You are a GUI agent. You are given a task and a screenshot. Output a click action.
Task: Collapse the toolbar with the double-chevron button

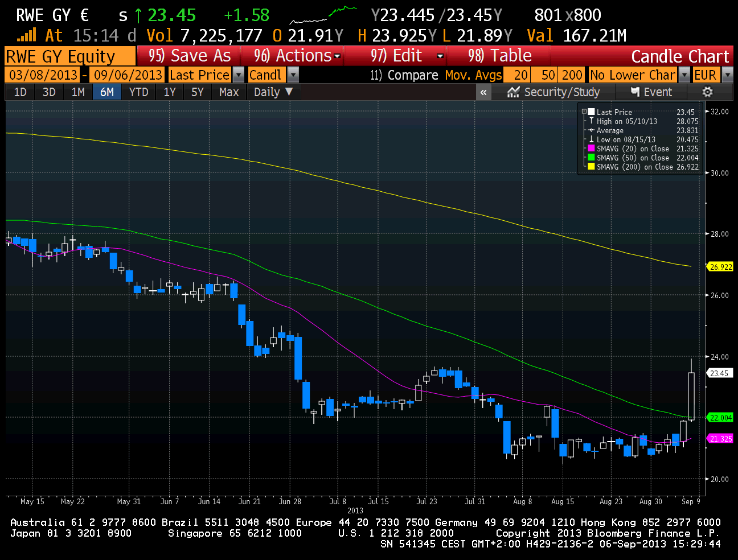[x=483, y=92]
